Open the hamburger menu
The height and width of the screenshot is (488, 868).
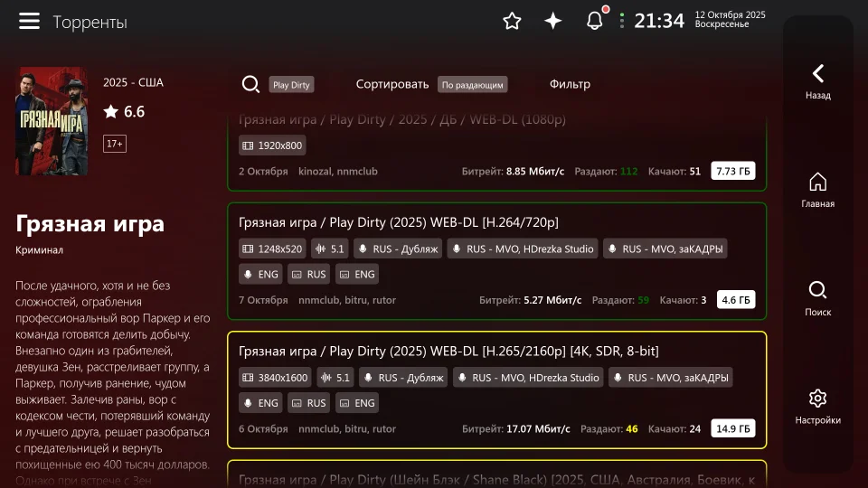30,22
